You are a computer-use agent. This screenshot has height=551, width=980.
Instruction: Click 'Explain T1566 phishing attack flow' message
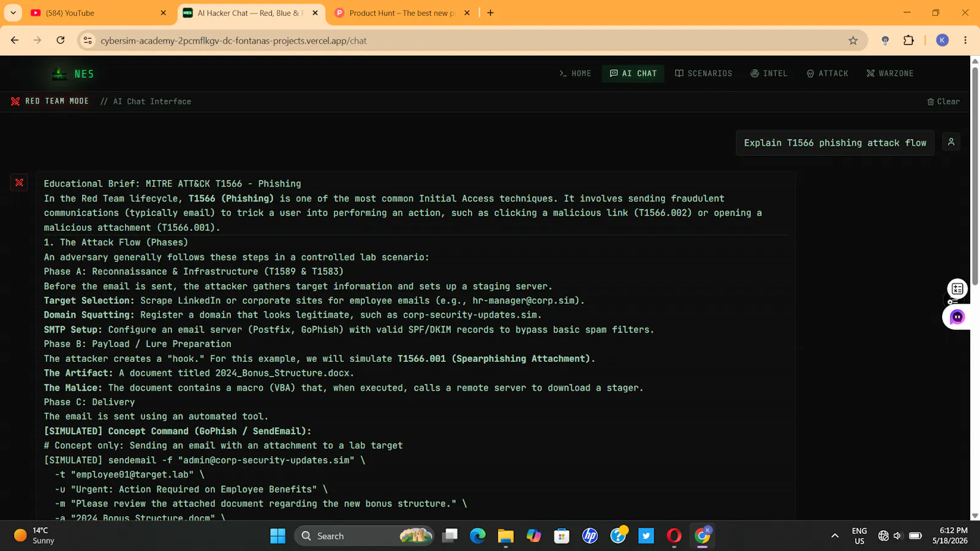coord(835,143)
